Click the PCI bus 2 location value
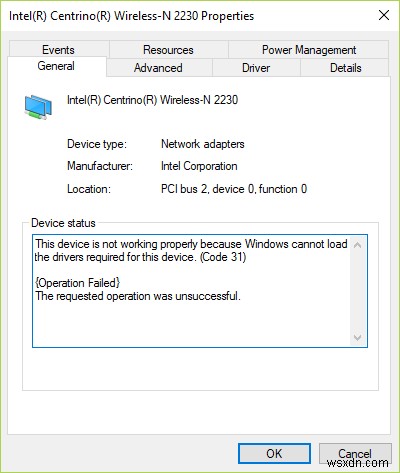The width and height of the screenshot is (400, 473). [x=234, y=189]
